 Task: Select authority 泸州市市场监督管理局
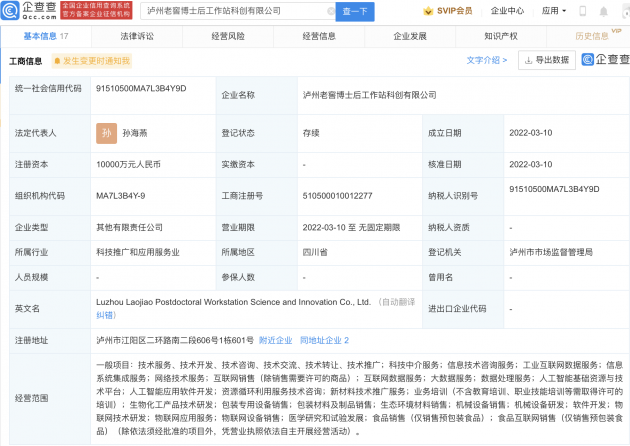pyautogui.click(x=551, y=252)
